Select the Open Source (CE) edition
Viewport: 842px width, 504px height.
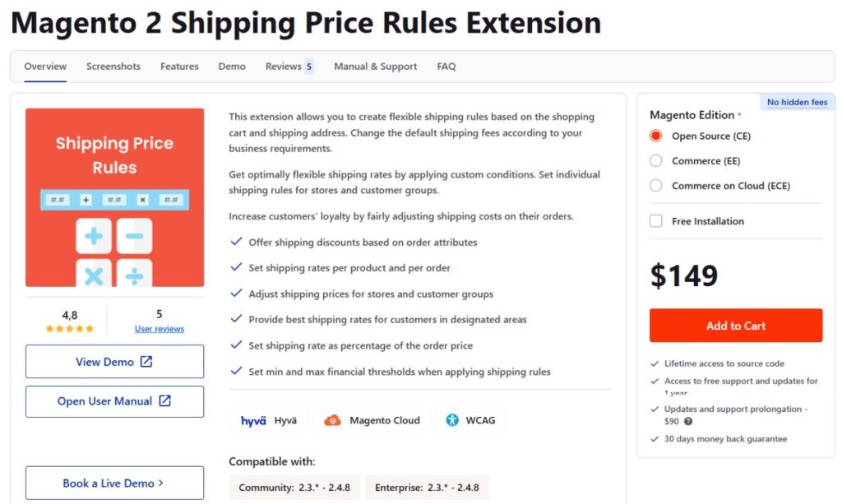pyautogui.click(x=655, y=136)
